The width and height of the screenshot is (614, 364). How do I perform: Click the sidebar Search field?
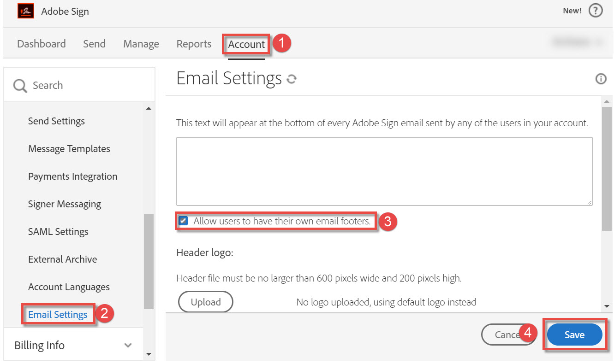coord(88,85)
